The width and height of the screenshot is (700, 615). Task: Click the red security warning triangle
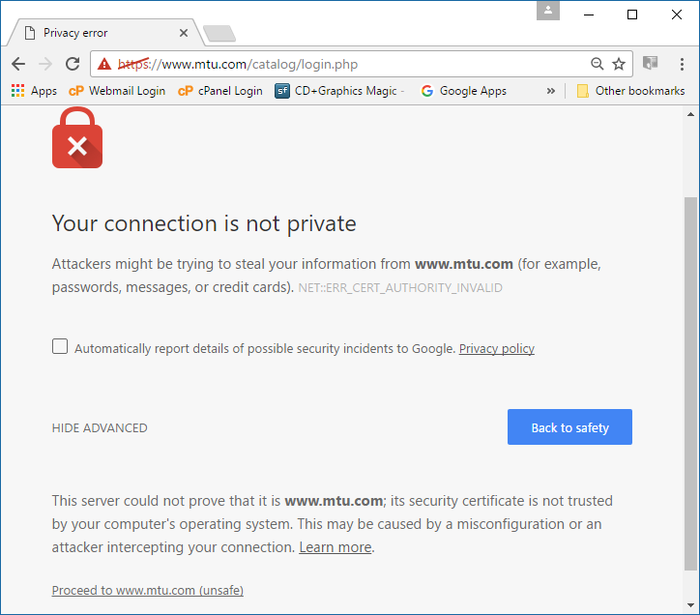(104, 64)
